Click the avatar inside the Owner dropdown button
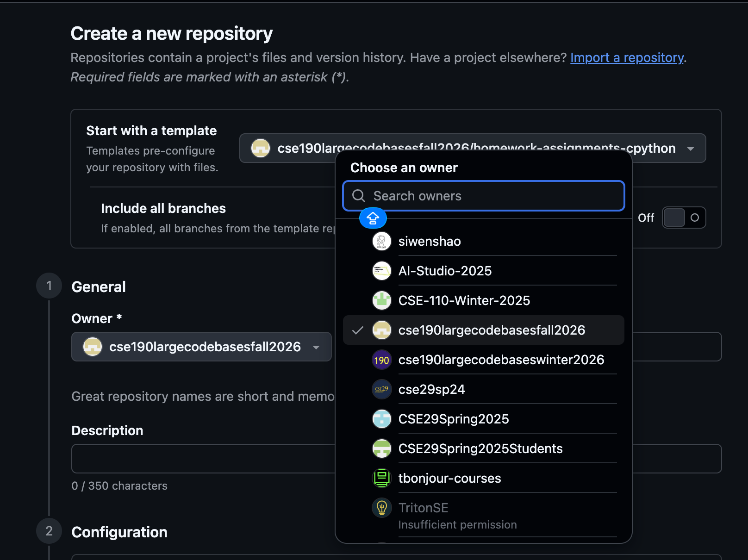The width and height of the screenshot is (748, 560). (93, 347)
